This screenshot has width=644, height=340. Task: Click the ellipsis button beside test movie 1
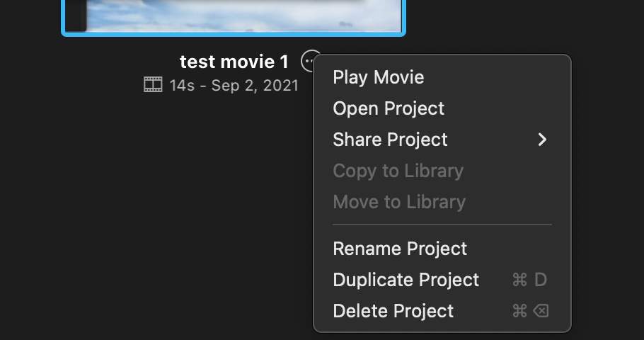click(x=309, y=62)
